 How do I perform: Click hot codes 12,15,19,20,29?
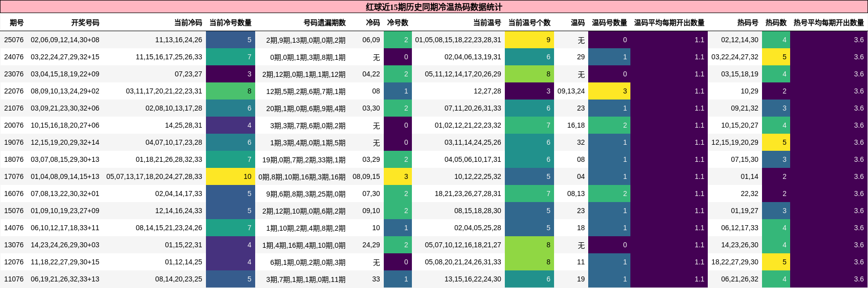click(x=735, y=142)
